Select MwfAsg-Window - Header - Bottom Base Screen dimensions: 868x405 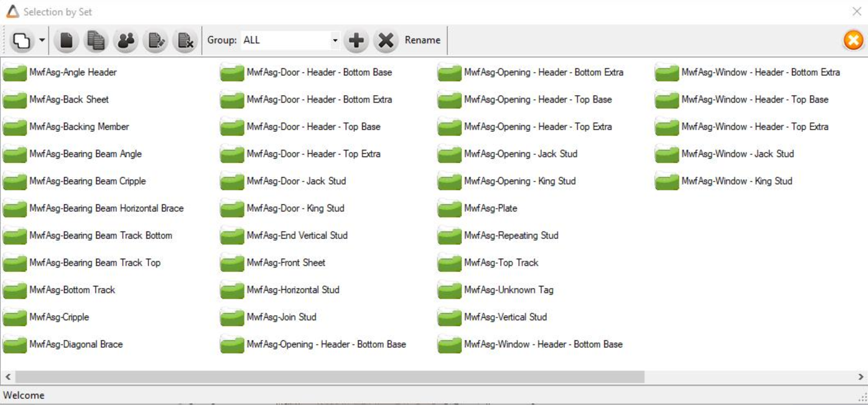pos(544,344)
